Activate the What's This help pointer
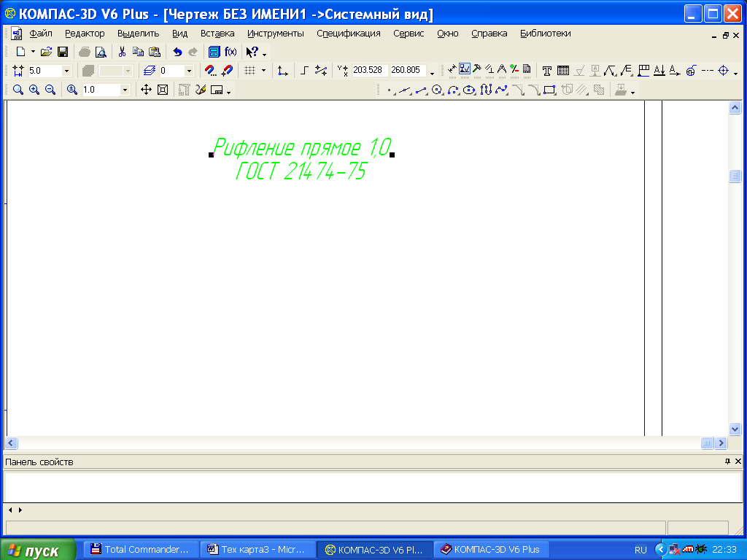The image size is (747, 560). pyautogui.click(x=252, y=52)
